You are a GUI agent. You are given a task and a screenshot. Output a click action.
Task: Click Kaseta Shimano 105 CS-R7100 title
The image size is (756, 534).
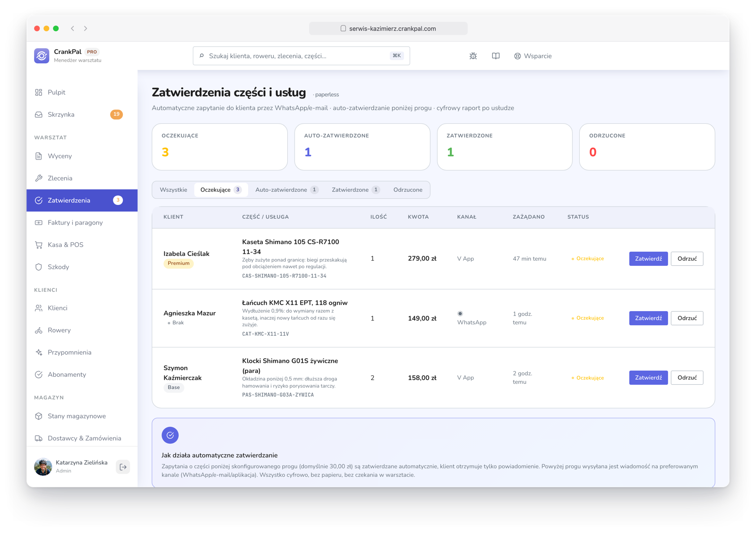pyautogui.click(x=291, y=246)
